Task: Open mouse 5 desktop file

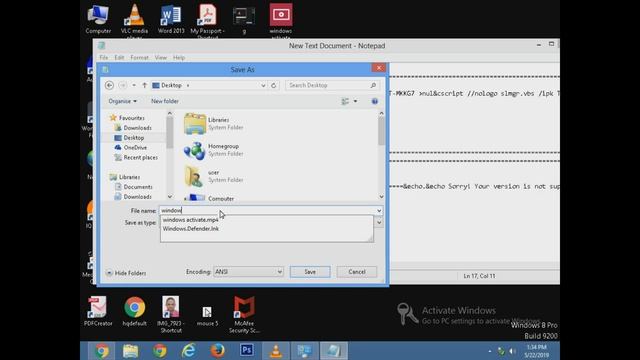Action: (x=207, y=316)
